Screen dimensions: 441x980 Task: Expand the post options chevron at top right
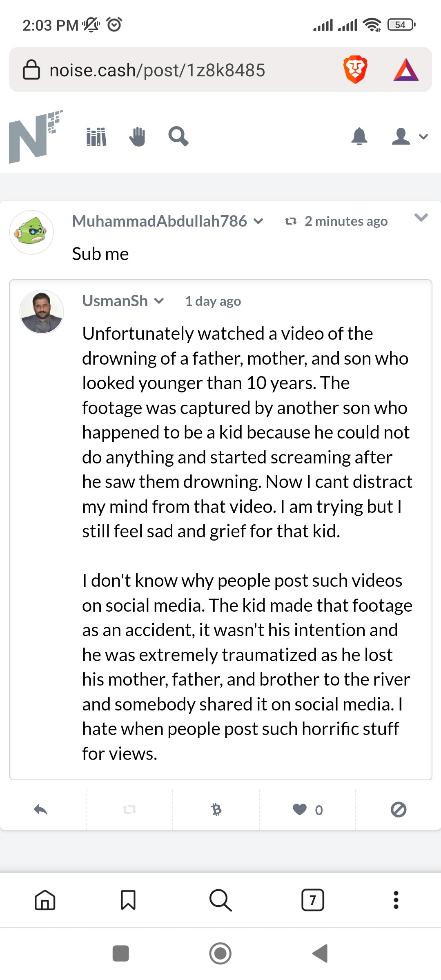(x=421, y=217)
